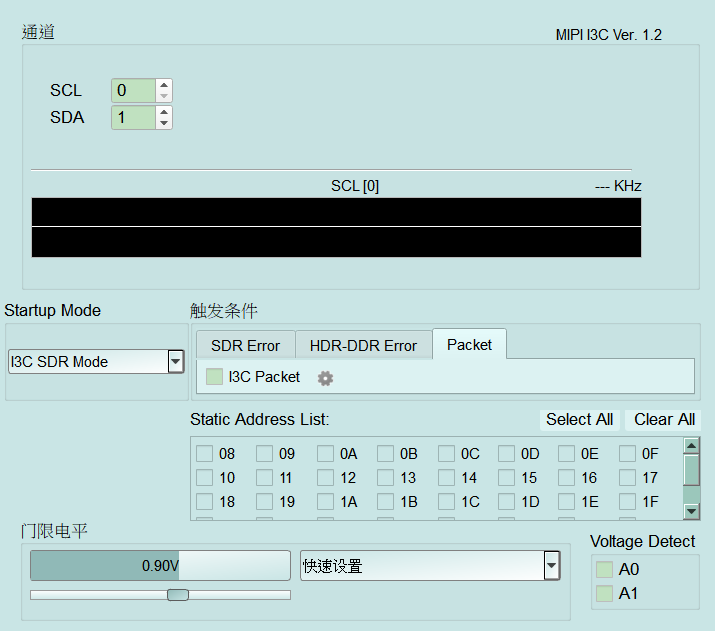The image size is (715, 631).
Task: Increase the SDA channel value
Action: (164, 112)
